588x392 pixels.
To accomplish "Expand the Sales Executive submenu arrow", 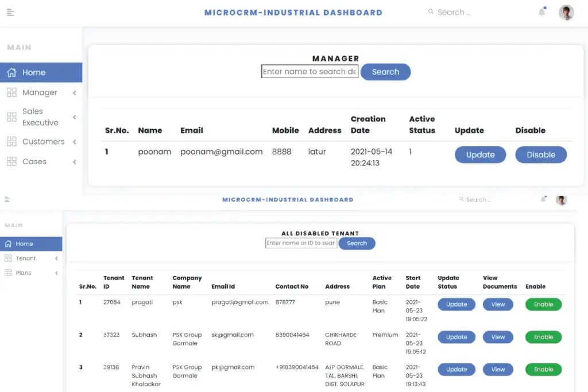I will (75, 118).
